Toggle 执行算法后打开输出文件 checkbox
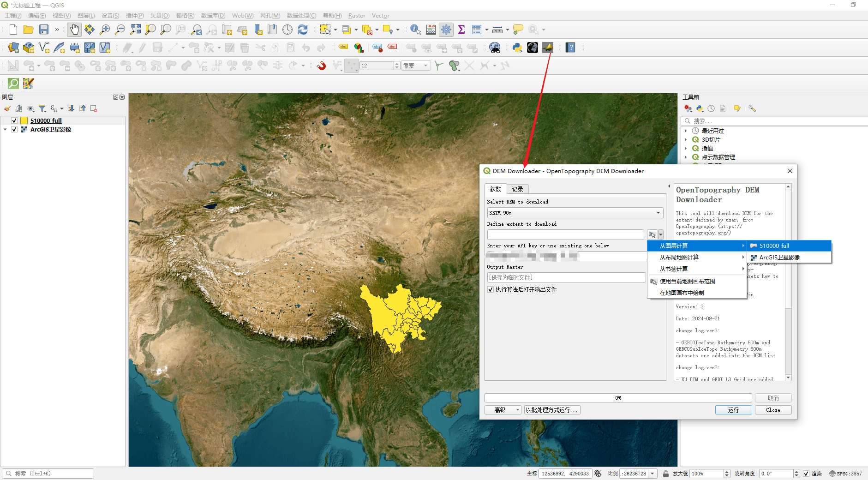The image size is (868, 480). click(491, 289)
